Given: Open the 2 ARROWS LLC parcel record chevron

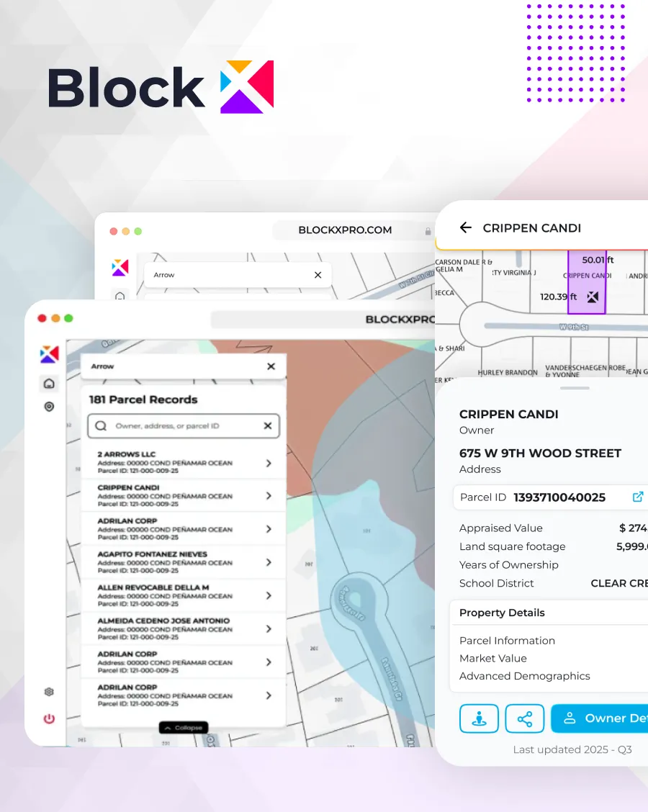Looking at the screenshot, I should 269,463.
